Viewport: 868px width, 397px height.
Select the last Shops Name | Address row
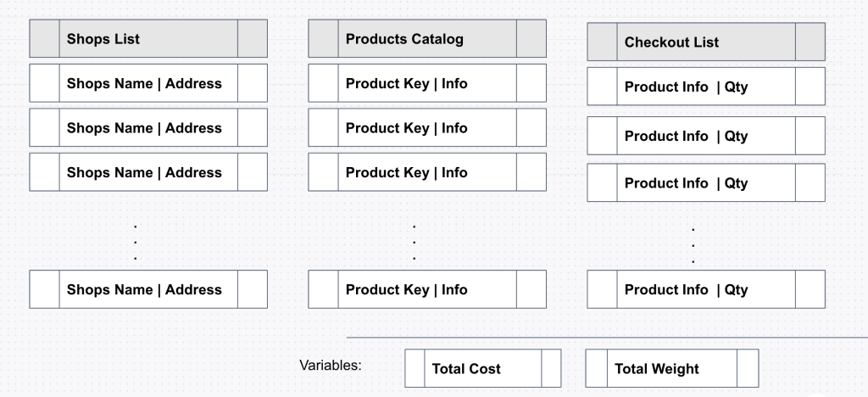(x=148, y=289)
